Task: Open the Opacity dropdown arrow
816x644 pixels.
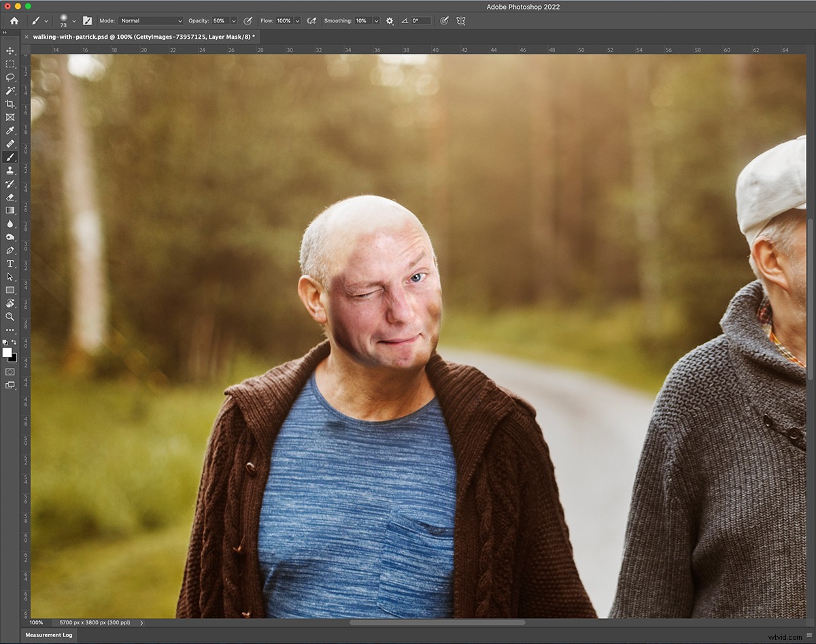Action: [233, 20]
